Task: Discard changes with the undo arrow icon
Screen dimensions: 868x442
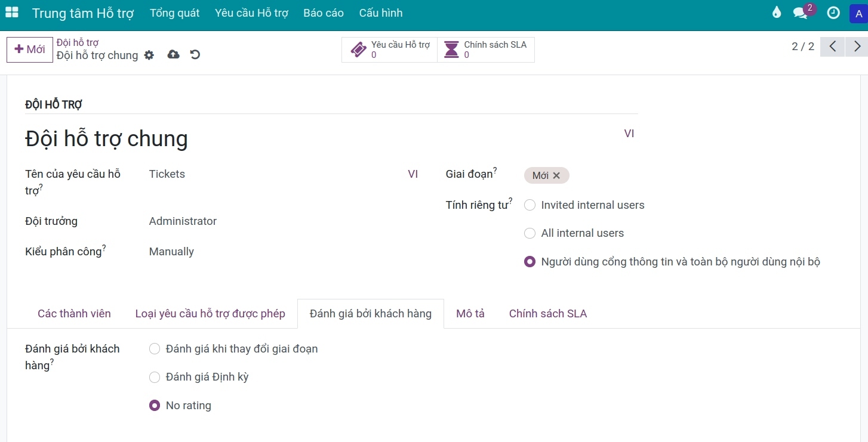Action: 195,55
